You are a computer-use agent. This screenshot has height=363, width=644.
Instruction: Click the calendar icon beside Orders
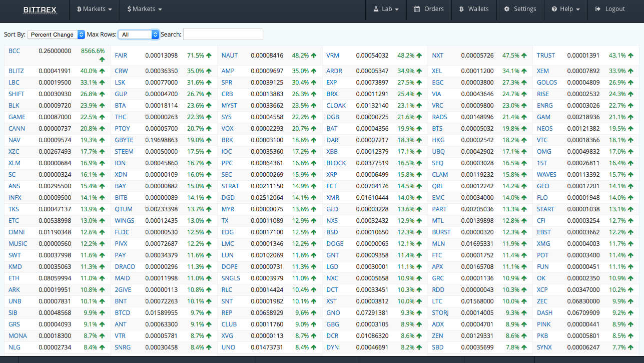pos(417,9)
